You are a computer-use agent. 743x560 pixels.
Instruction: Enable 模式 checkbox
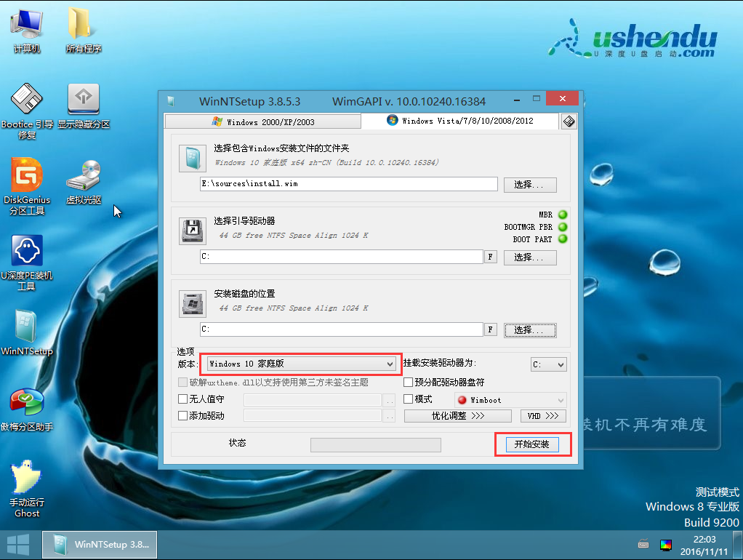tap(408, 399)
